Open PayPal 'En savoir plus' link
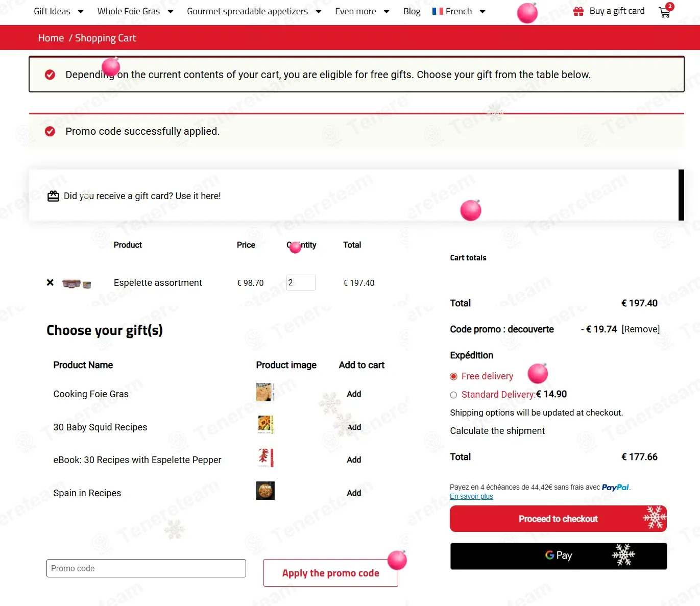The height and width of the screenshot is (606, 700). pyautogui.click(x=471, y=497)
